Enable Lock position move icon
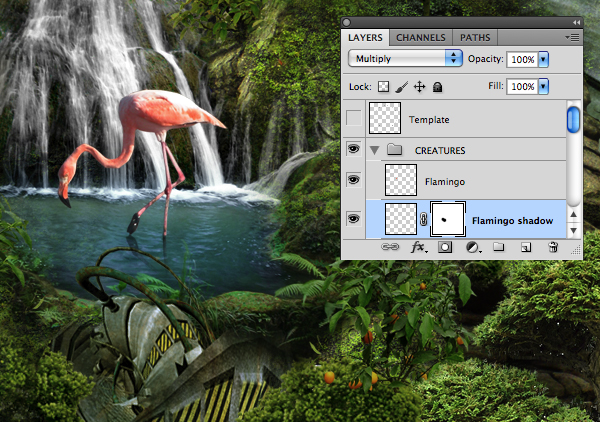600x422 pixels. (420, 87)
